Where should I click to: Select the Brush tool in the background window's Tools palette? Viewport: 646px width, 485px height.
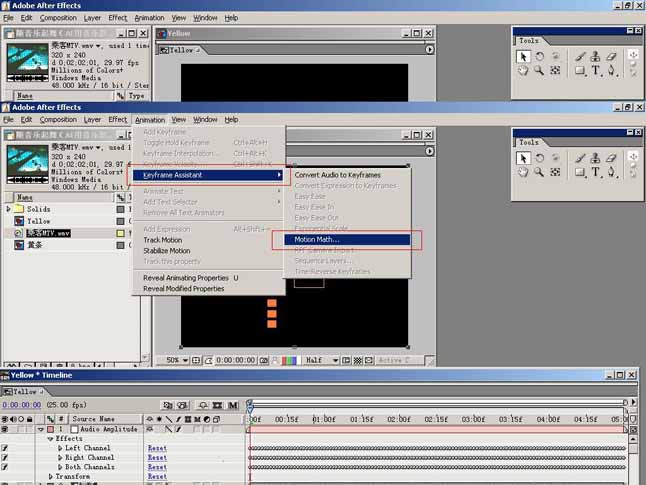580,56
